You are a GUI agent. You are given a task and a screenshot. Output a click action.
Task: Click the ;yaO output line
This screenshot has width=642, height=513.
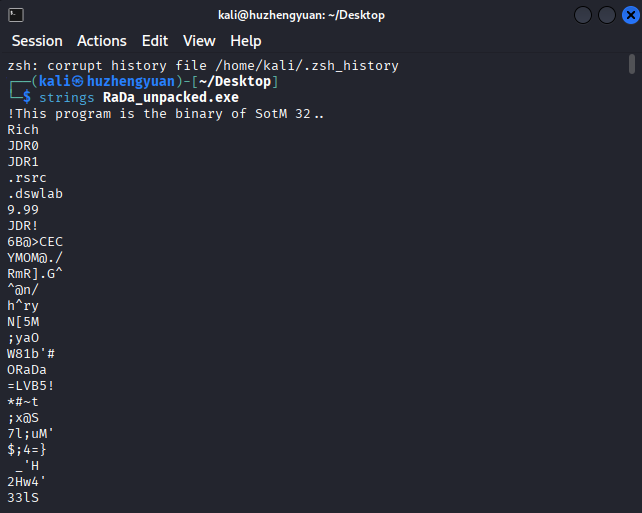click(x=23, y=338)
